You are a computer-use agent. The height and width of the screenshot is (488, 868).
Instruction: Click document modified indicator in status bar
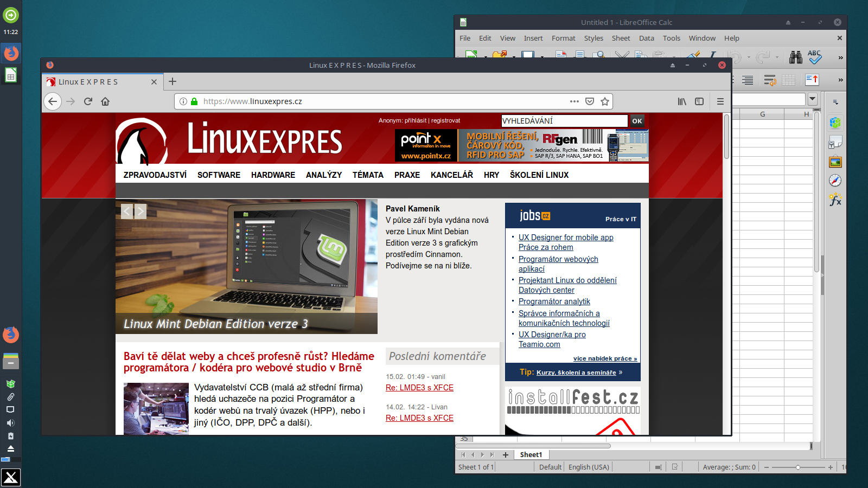click(675, 467)
